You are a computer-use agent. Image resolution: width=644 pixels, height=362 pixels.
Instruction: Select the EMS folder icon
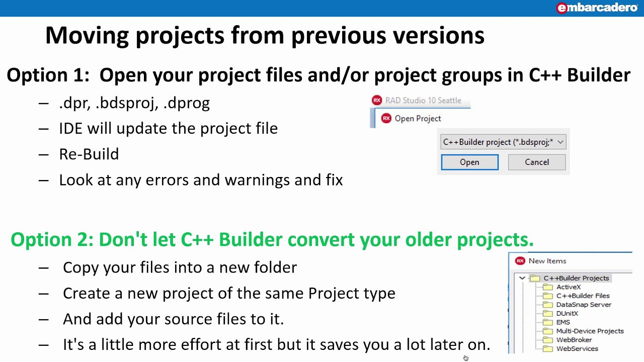[x=548, y=322]
